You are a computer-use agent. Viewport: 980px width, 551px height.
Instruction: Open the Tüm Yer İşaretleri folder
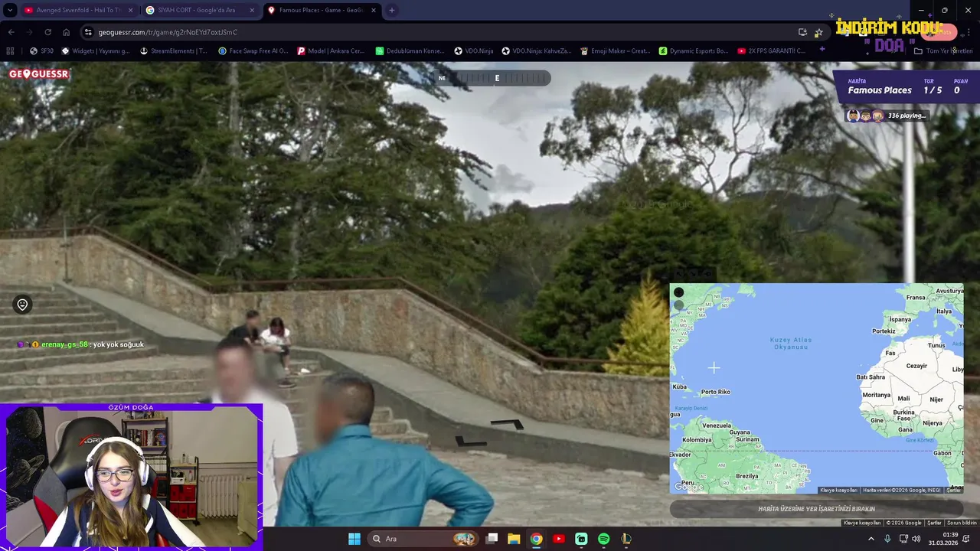943,51
